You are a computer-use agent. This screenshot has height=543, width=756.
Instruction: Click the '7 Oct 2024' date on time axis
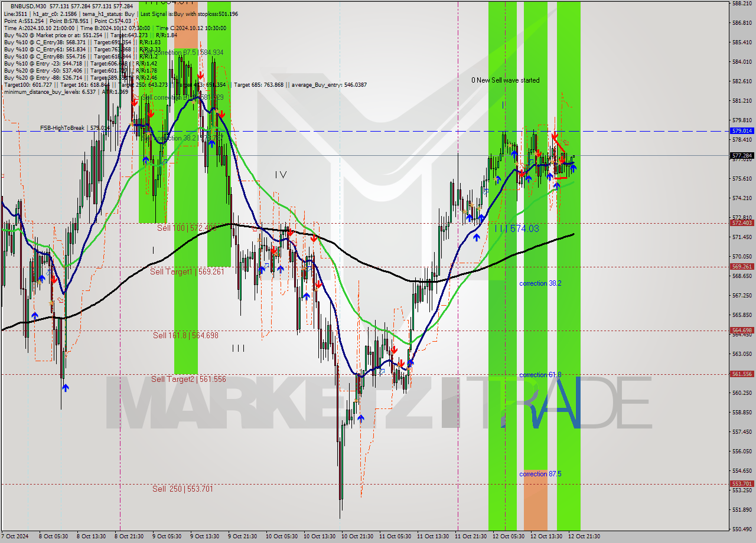coord(14,537)
